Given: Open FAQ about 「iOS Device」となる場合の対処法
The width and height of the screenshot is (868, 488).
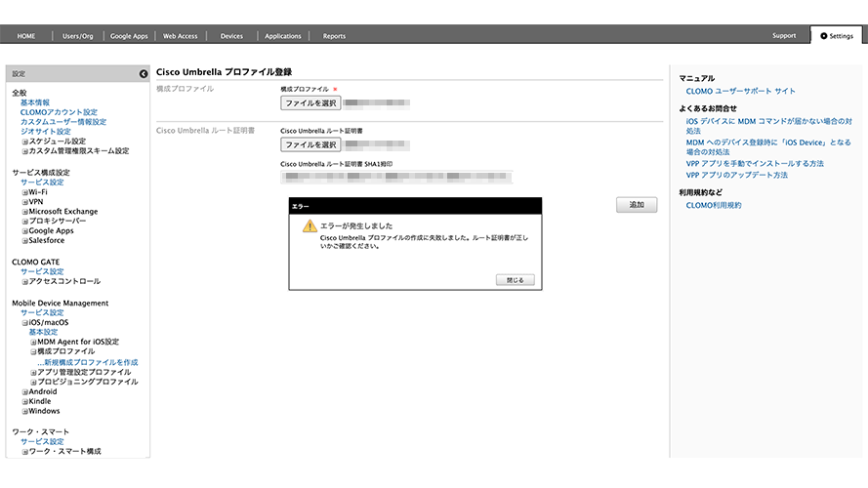Looking at the screenshot, I should [x=768, y=147].
